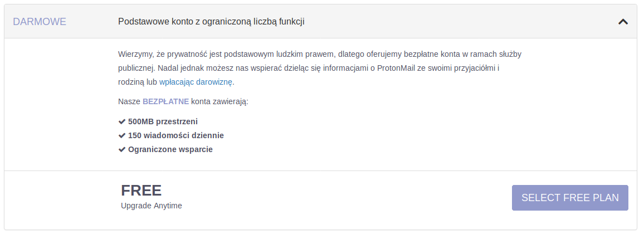Click the large FREE price heading
Image resolution: width=644 pixels, height=234 pixels.
click(x=141, y=191)
